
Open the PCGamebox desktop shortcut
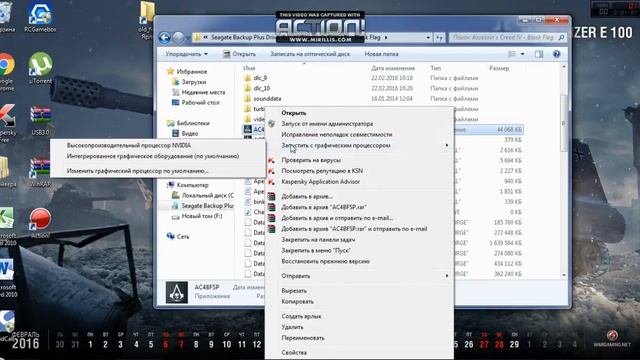40,16
